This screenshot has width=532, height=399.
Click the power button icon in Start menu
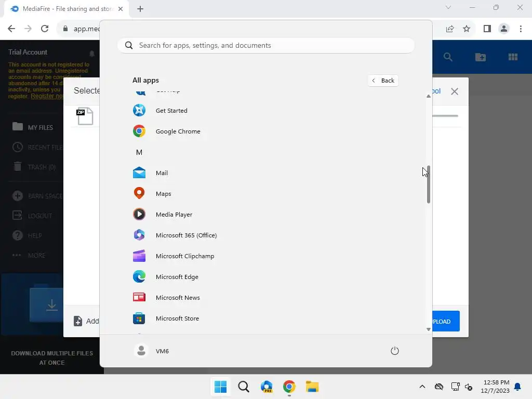(x=395, y=351)
